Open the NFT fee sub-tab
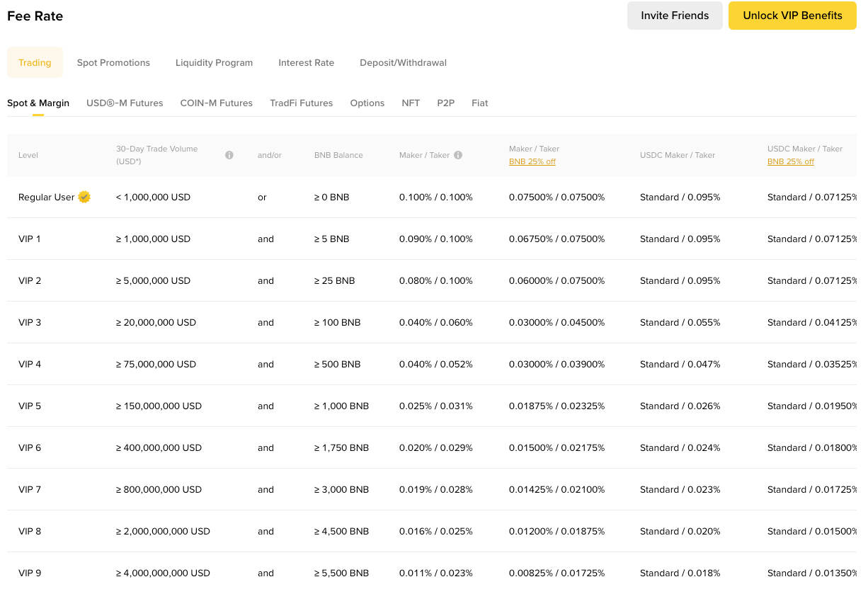This screenshot has height=589, width=868. click(x=411, y=103)
